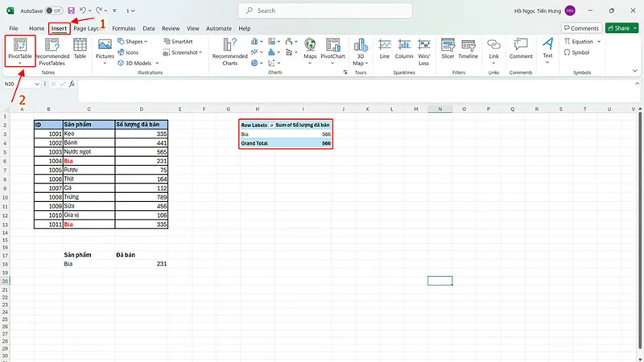Image resolution: width=644 pixels, height=362 pixels.
Task: Insert a Link from ribbon
Action: tap(493, 51)
